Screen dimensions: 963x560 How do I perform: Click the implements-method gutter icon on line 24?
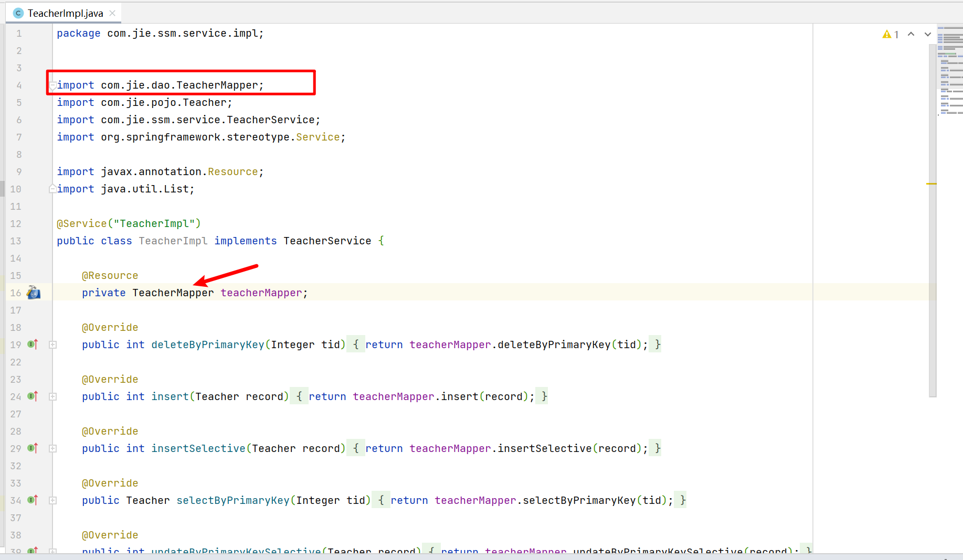click(x=33, y=396)
